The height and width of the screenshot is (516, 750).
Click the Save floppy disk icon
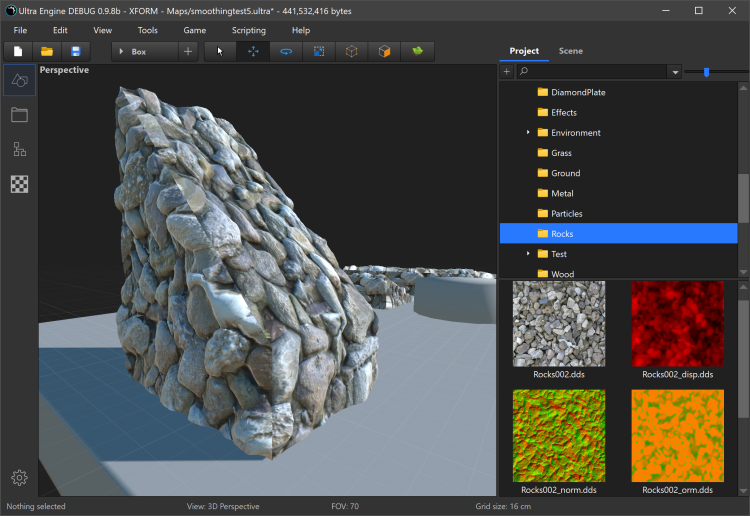[x=75, y=51]
